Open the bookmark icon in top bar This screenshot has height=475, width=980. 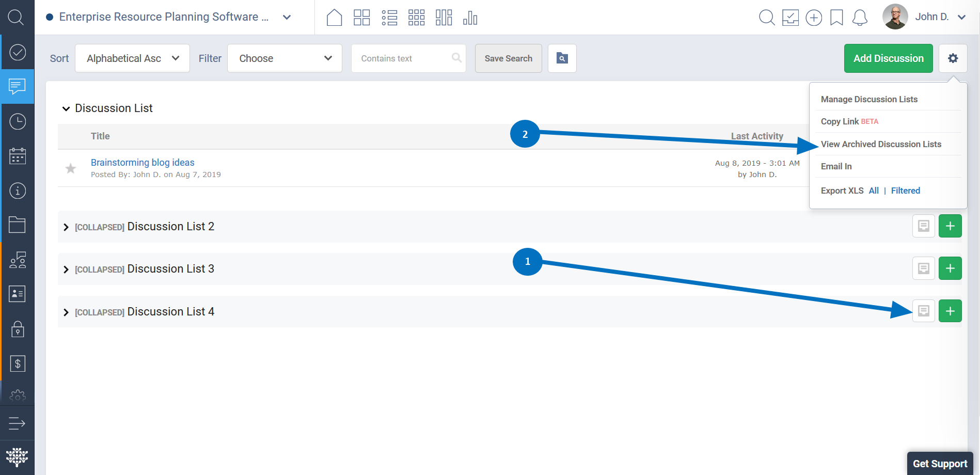(x=836, y=18)
